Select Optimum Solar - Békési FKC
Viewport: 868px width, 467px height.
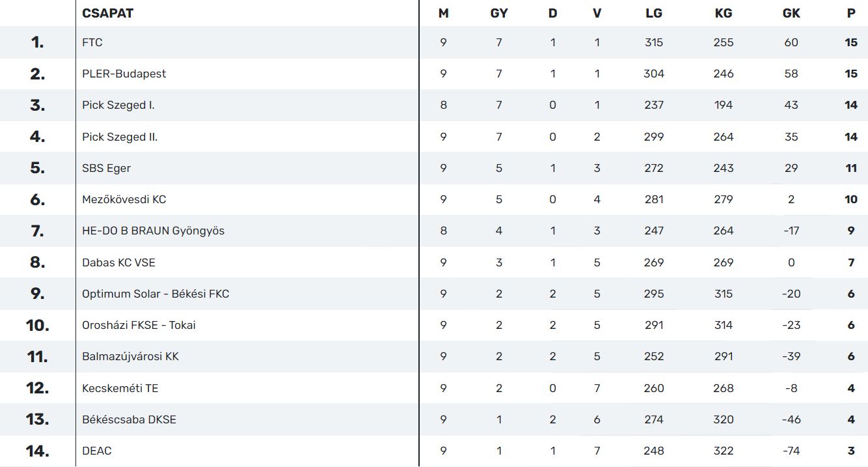(x=156, y=294)
